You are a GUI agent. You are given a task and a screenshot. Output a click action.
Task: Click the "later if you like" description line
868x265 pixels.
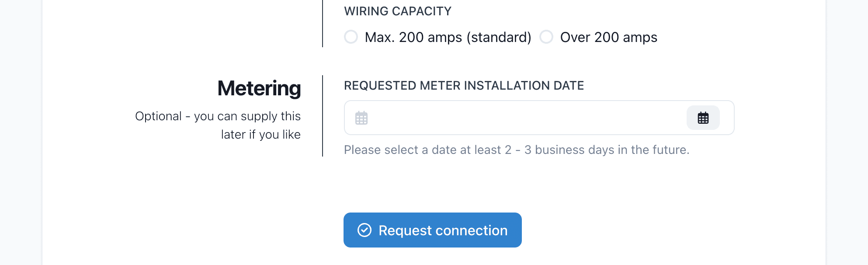pos(260,135)
